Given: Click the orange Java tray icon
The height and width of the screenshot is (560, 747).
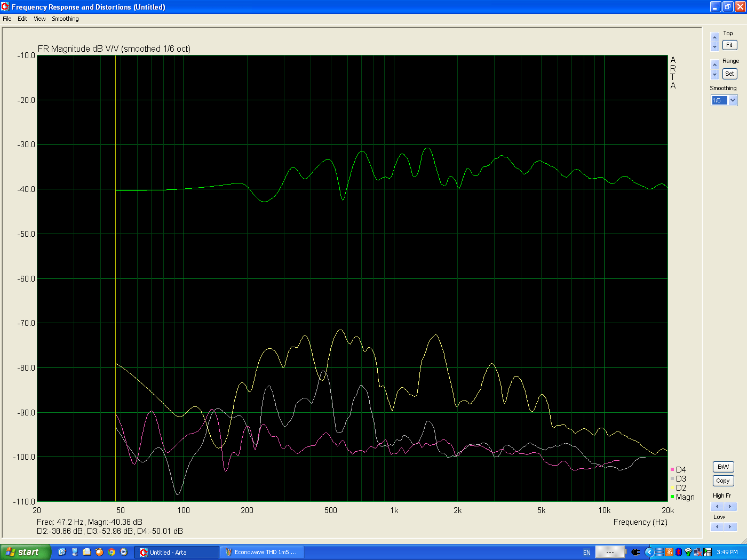Looking at the screenshot, I should pyautogui.click(x=669, y=552).
